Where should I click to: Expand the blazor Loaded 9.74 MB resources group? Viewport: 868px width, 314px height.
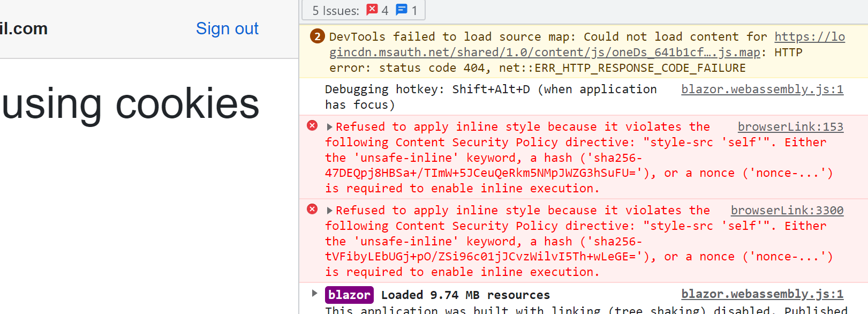[314, 293]
